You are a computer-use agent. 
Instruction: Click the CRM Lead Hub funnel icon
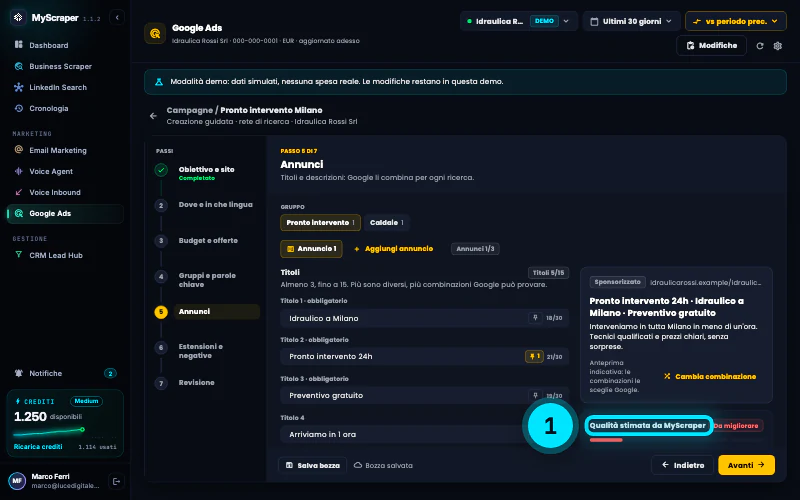pyautogui.click(x=19, y=255)
